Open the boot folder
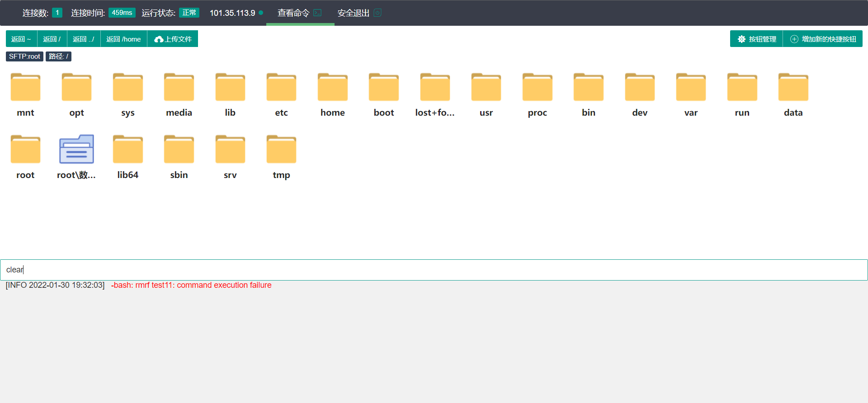Screen dimensions: 868x403 [x=384, y=87]
